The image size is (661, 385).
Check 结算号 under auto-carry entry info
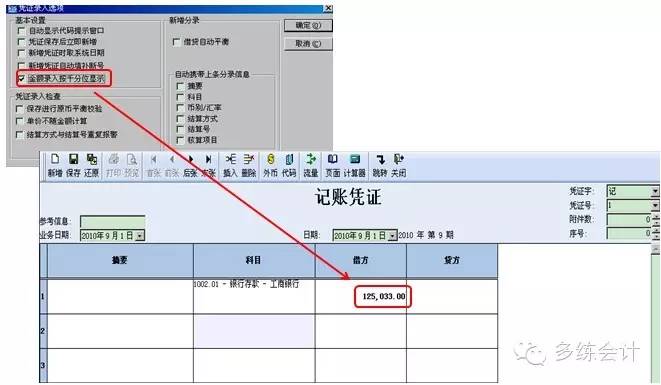coord(180,129)
